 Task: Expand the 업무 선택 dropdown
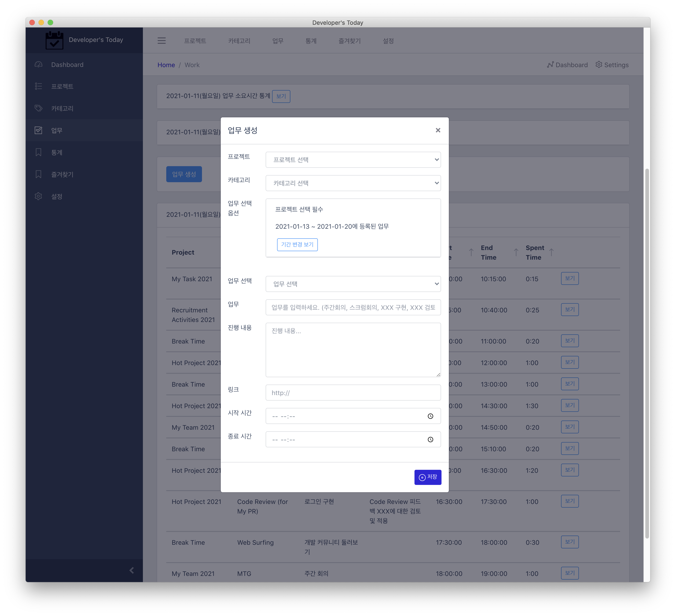click(x=353, y=284)
